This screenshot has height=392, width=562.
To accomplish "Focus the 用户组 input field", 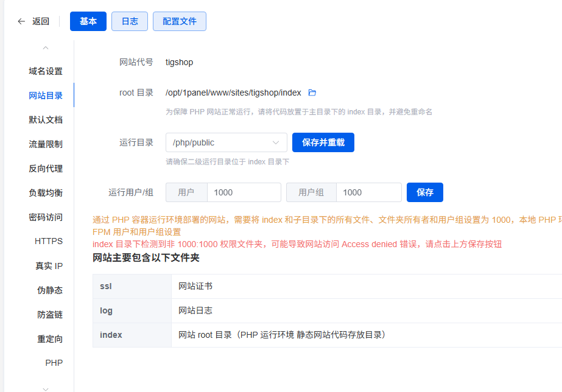I will click(x=368, y=192).
